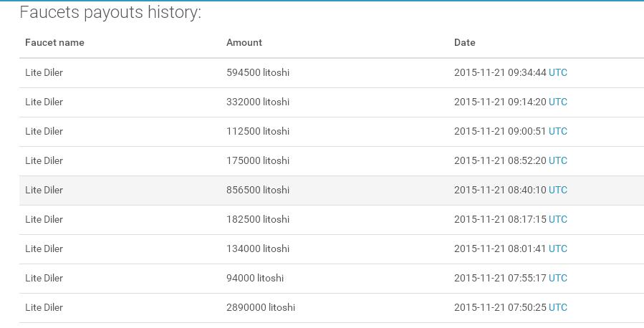Select Lite Diler in the last row
This screenshot has width=644, height=328.
click(x=44, y=307)
